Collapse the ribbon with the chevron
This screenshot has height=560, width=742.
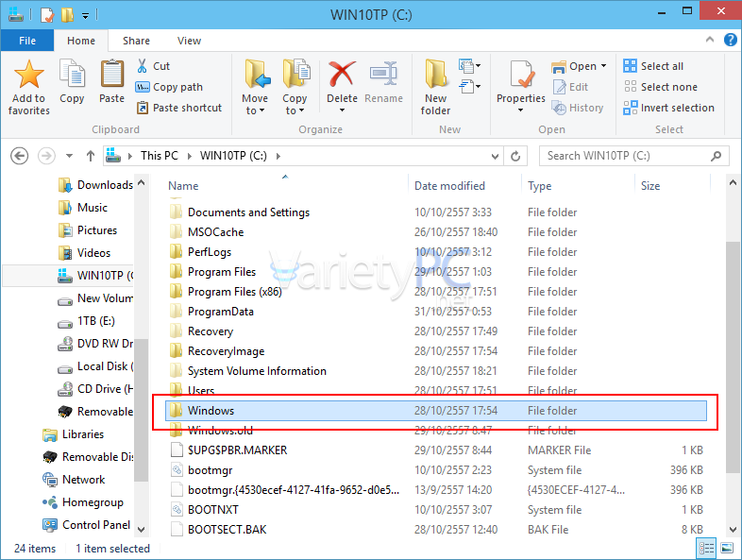[x=710, y=40]
